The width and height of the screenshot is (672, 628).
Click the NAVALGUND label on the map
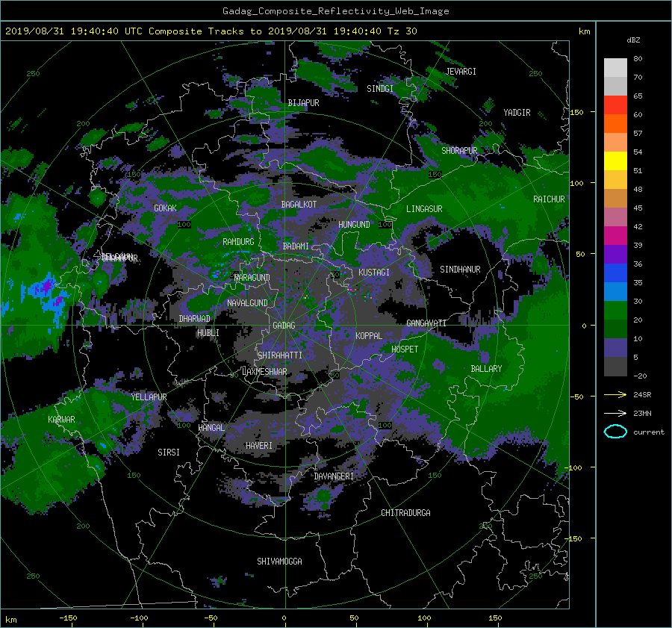[247, 303]
